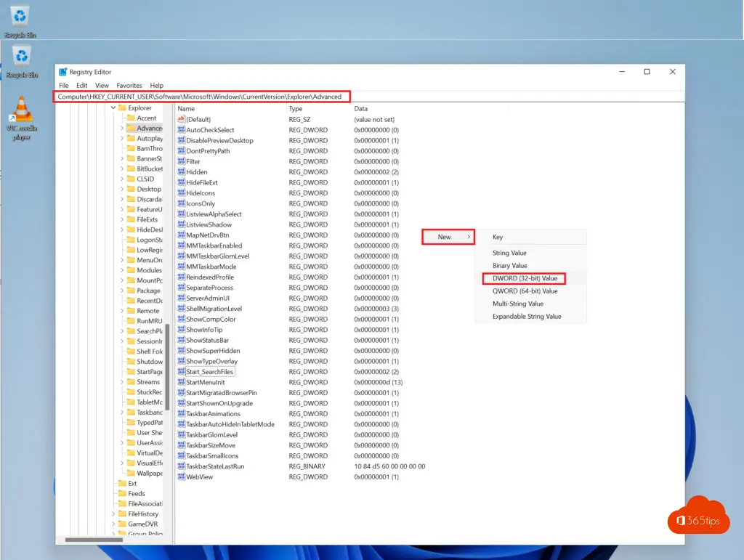Viewport: 744px width, 560px height.
Task: Expand the FileHistory key
Action: (x=113, y=514)
